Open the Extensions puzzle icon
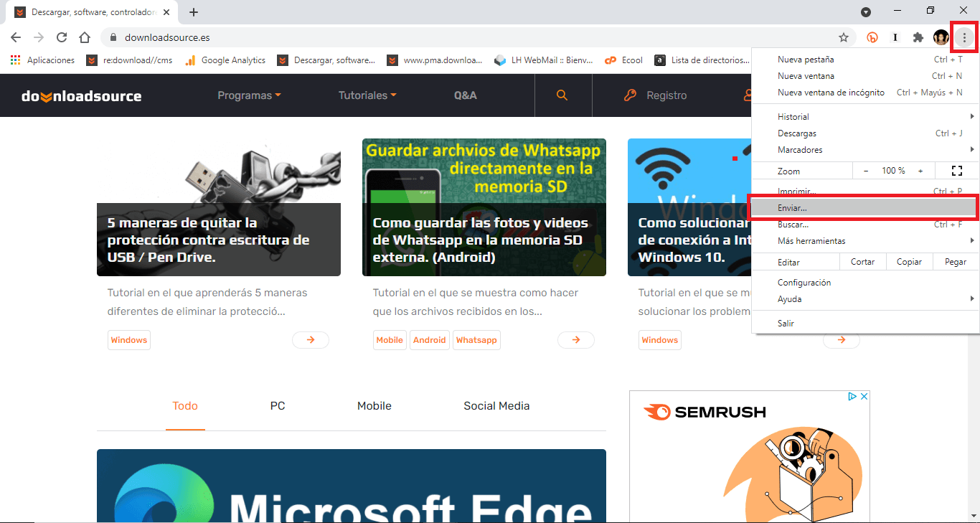The height and width of the screenshot is (523, 980). 918,37
